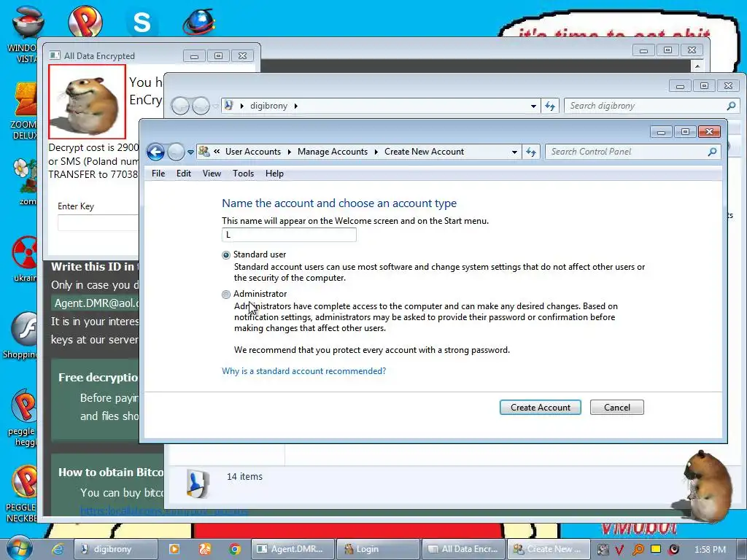Click the round red speaker tray icon
Image resolution: width=747 pixels, height=560 pixels.
point(673,550)
